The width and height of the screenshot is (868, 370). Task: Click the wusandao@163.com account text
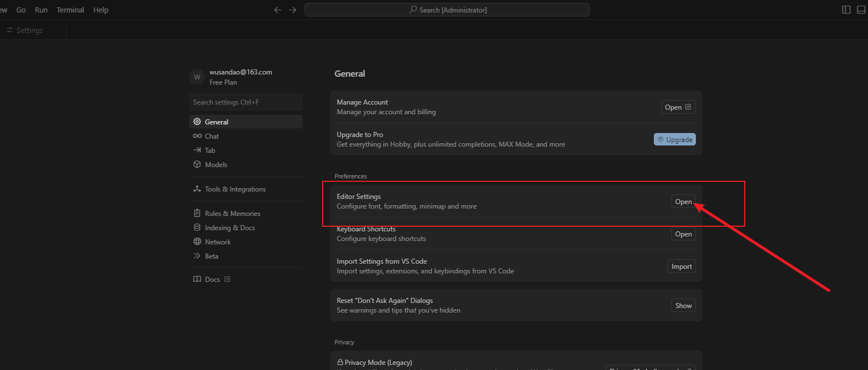coord(241,72)
